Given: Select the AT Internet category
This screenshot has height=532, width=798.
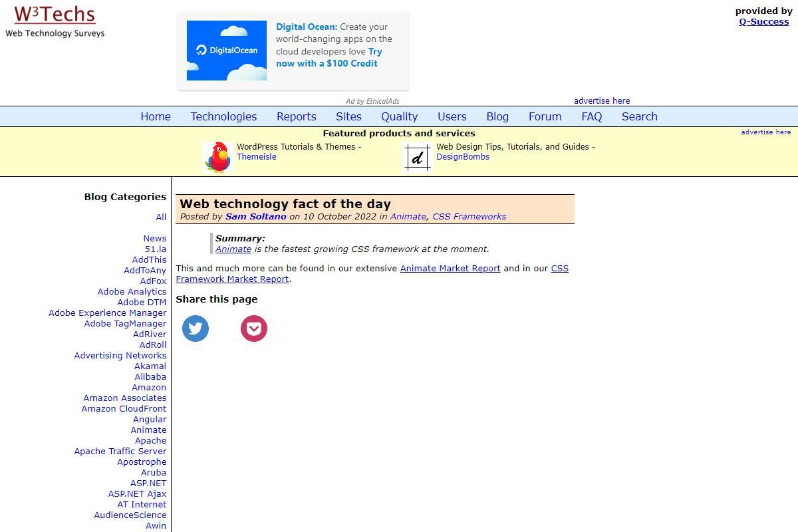Looking at the screenshot, I should (x=142, y=504).
